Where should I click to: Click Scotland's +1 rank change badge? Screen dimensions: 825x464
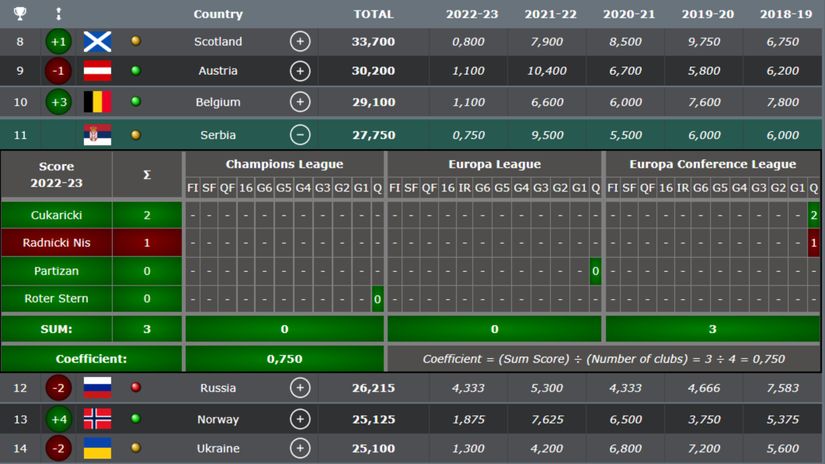[58, 42]
